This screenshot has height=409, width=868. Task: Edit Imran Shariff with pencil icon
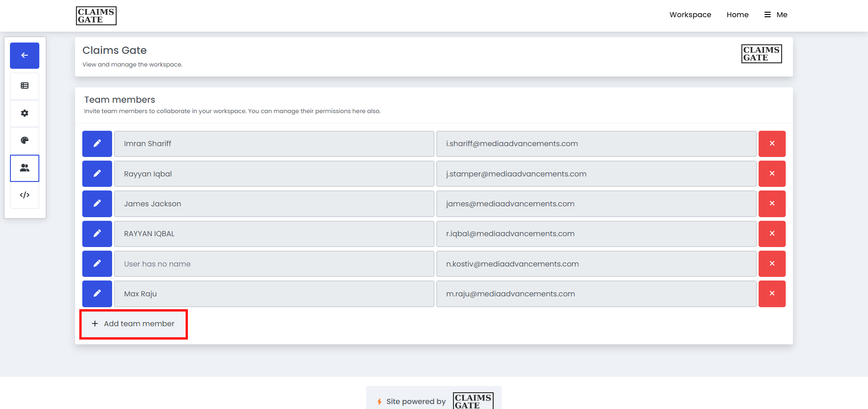tap(97, 144)
